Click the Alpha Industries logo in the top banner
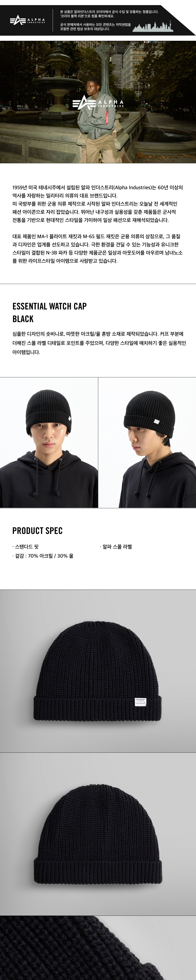This screenshot has width=196, height=980. coord(27,20)
